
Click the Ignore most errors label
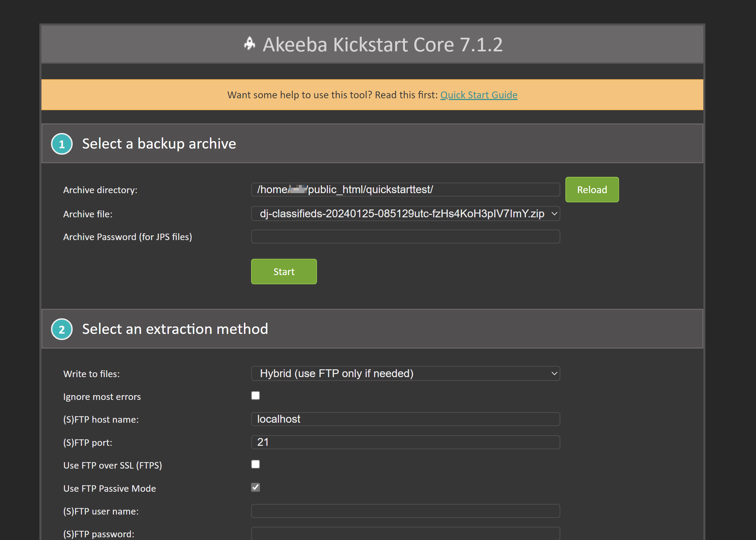(x=102, y=396)
